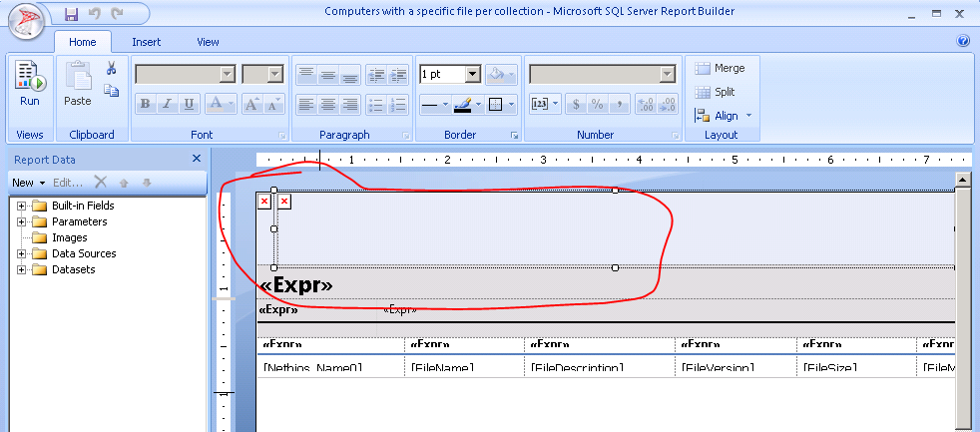980x432 pixels.
Task: Open the Number dialog launcher
Action: [x=676, y=135]
